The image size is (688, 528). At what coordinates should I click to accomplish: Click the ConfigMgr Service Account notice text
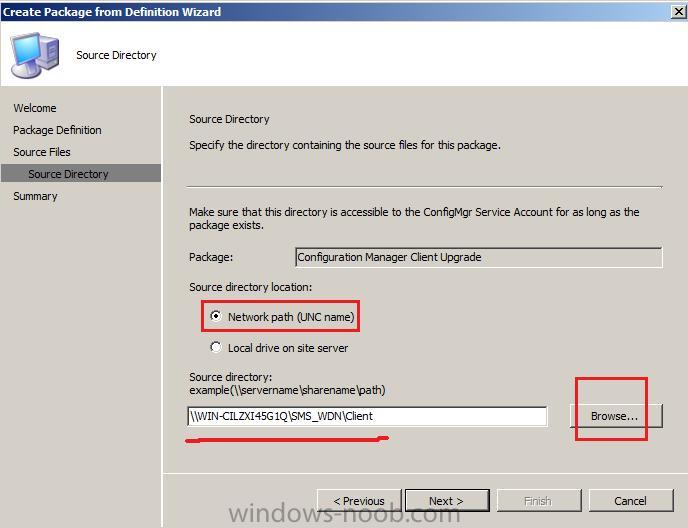414,219
